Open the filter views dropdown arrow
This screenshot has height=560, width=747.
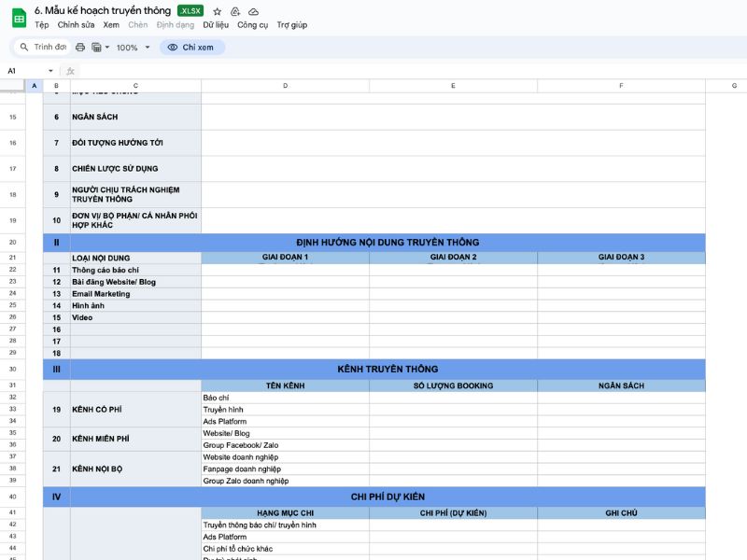[x=106, y=47]
